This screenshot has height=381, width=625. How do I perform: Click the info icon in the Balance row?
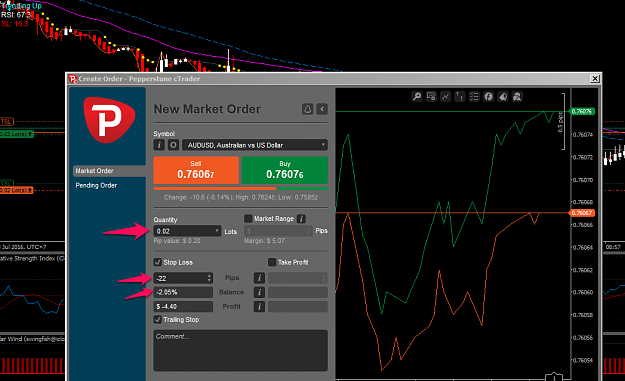click(x=259, y=292)
